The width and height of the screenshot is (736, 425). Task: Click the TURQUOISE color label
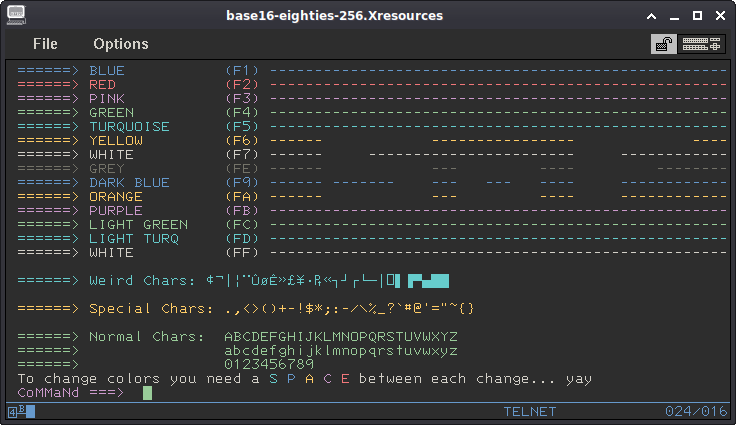(130, 127)
